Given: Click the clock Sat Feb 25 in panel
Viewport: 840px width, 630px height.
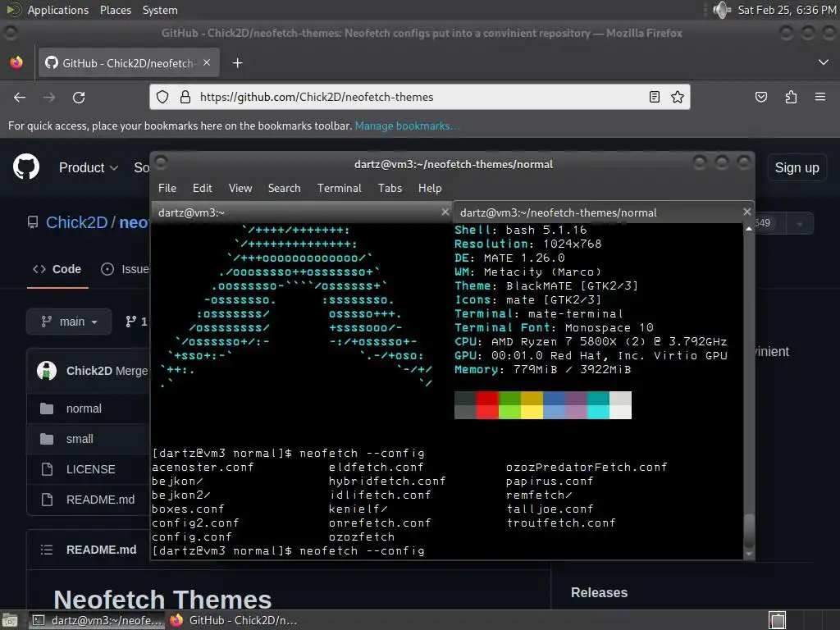Looking at the screenshot, I should point(787,10).
